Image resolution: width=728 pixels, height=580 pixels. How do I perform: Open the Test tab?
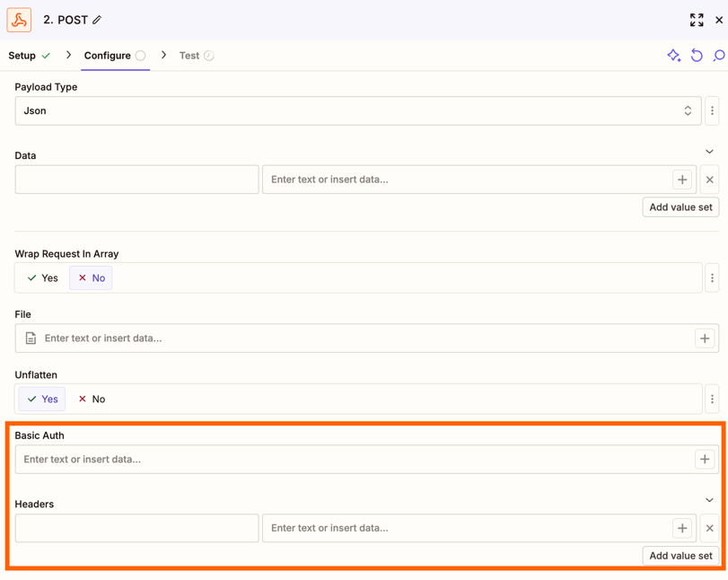coord(189,56)
